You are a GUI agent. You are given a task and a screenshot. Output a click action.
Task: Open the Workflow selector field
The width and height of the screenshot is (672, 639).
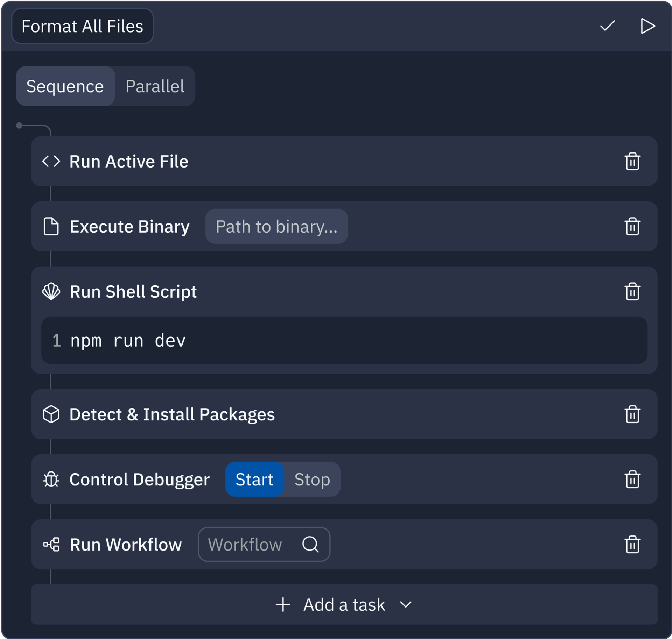click(x=245, y=545)
